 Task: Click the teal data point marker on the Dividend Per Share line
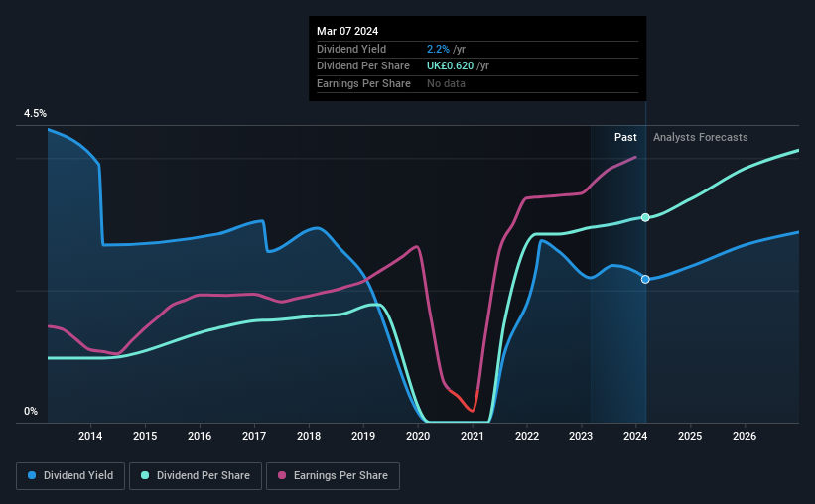[645, 217]
